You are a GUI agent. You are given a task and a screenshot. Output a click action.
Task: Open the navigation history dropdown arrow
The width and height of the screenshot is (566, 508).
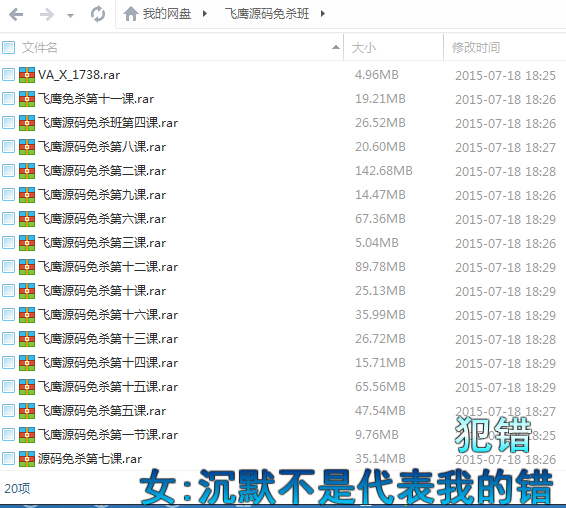pos(70,16)
